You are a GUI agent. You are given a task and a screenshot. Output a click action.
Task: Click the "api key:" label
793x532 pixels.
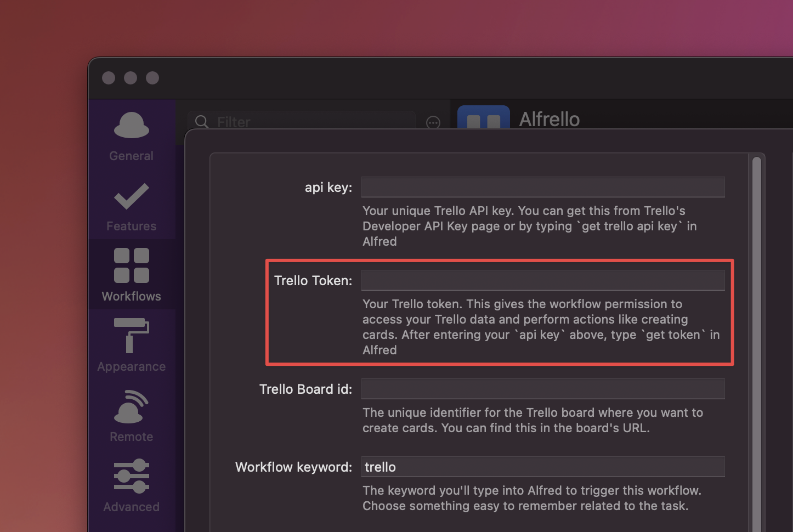click(x=328, y=188)
